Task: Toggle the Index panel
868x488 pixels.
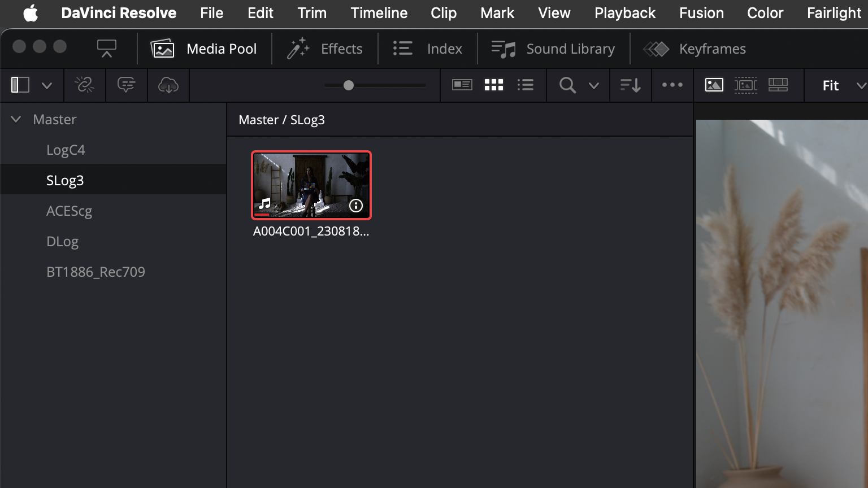Action: pyautogui.click(x=428, y=49)
